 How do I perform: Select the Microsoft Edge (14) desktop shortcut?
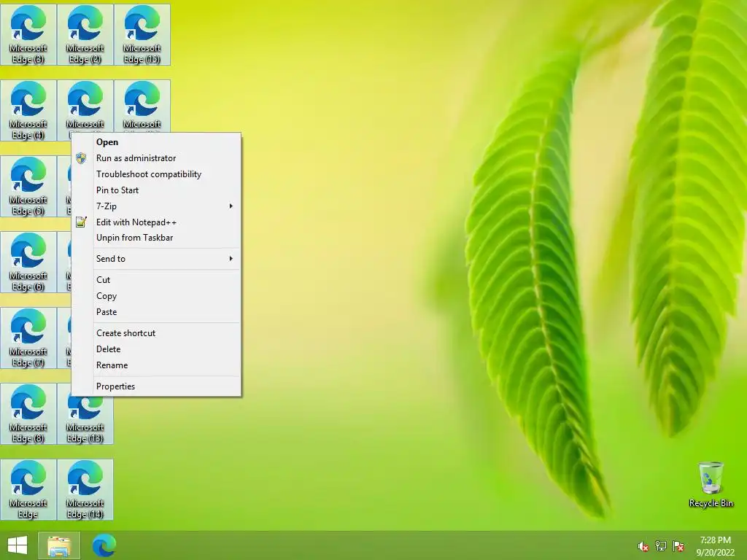tap(85, 489)
